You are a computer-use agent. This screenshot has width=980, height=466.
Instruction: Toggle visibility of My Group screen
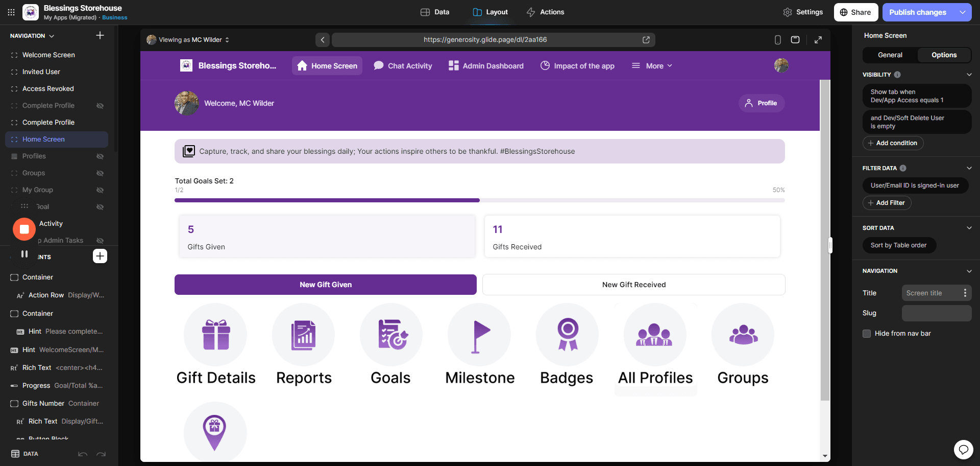[100, 190]
